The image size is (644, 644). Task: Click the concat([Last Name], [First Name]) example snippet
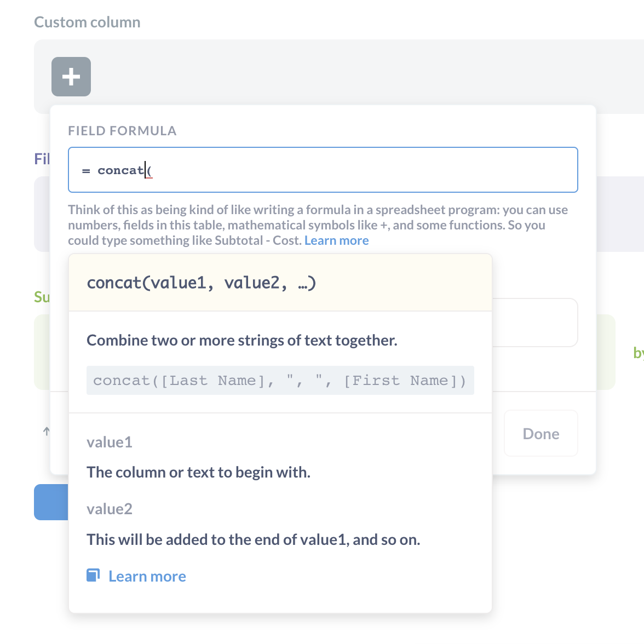tap(279, 380)
